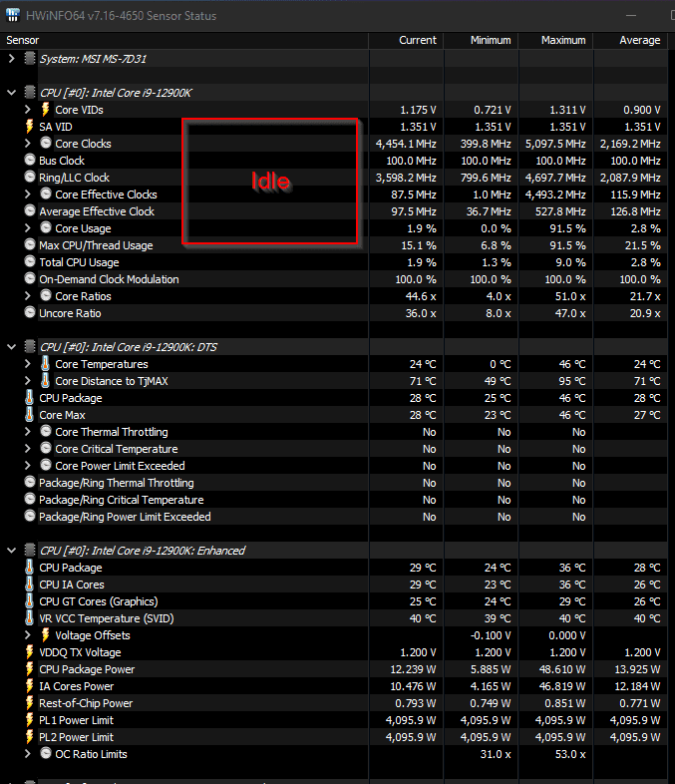Expand the OC Ratio Limits row

(28, 754)
